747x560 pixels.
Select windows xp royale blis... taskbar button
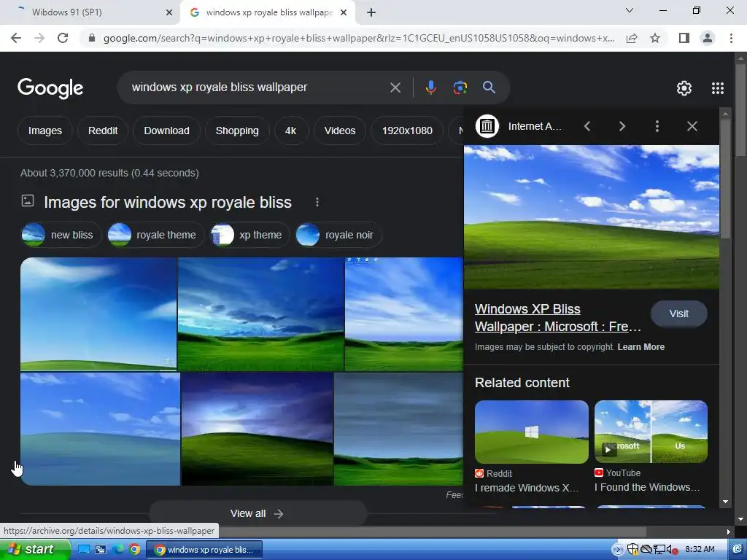204,550
